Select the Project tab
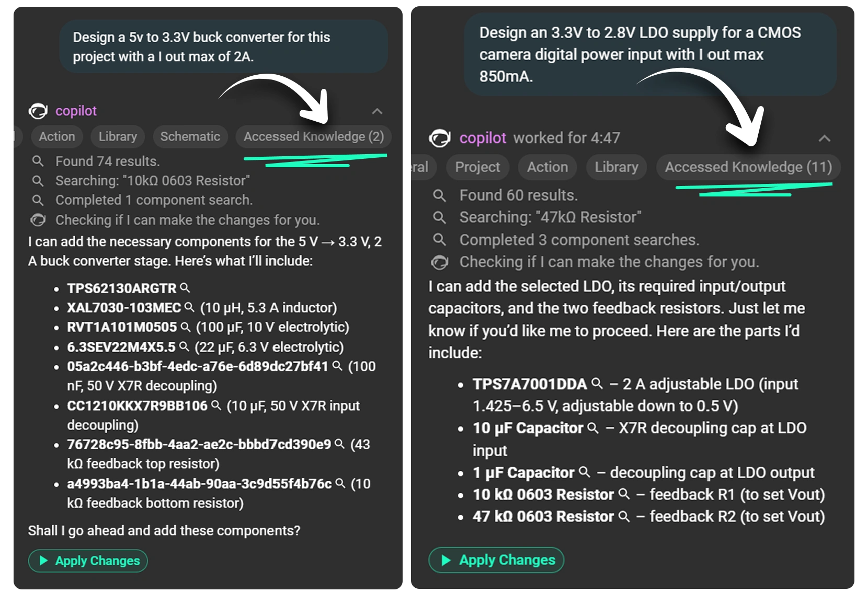The height and width of the screenshot is (604, 868). (x=477, y=167)
